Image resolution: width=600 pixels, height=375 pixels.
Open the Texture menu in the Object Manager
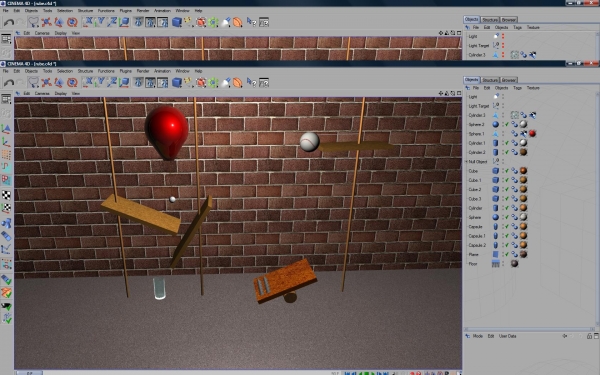pos(533,88)
